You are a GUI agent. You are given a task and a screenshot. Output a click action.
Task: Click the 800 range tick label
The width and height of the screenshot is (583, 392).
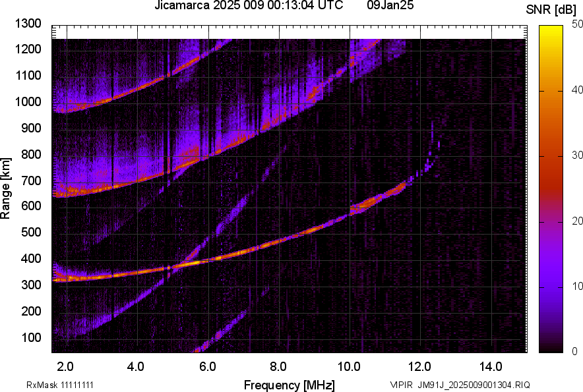point(31,154)
